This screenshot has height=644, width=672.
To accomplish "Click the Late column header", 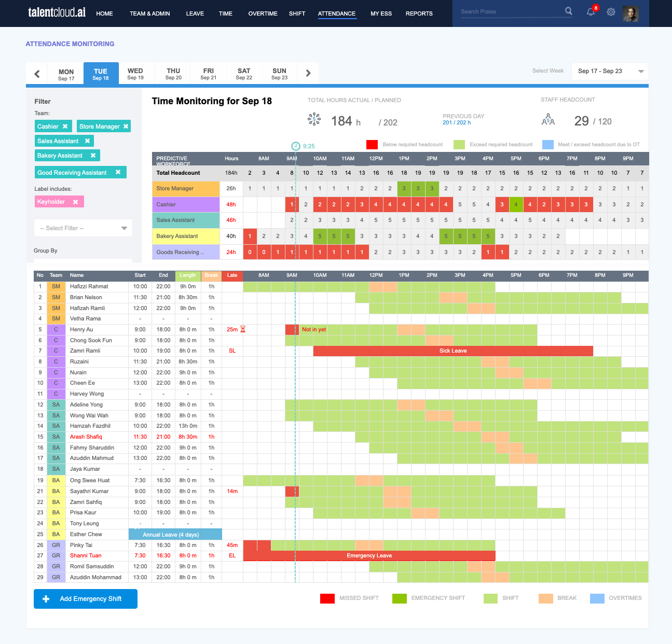I will 232,275.
